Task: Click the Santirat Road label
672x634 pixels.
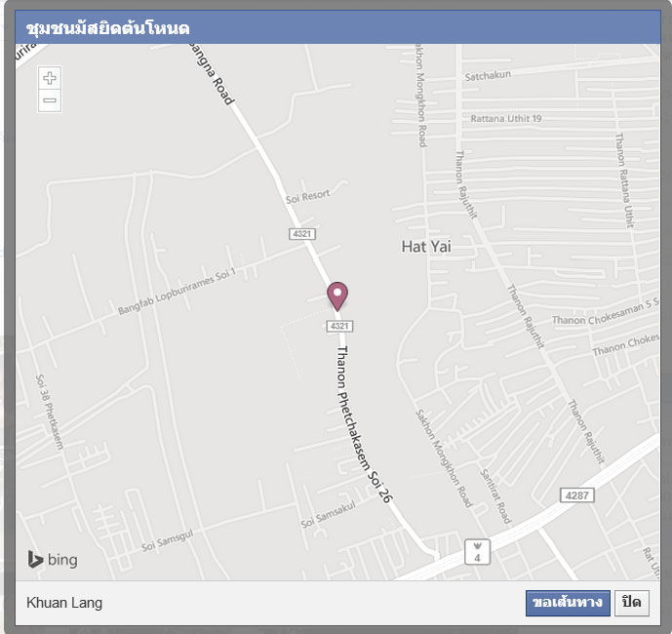Action: pyautogui.click(x=495, y=496)
